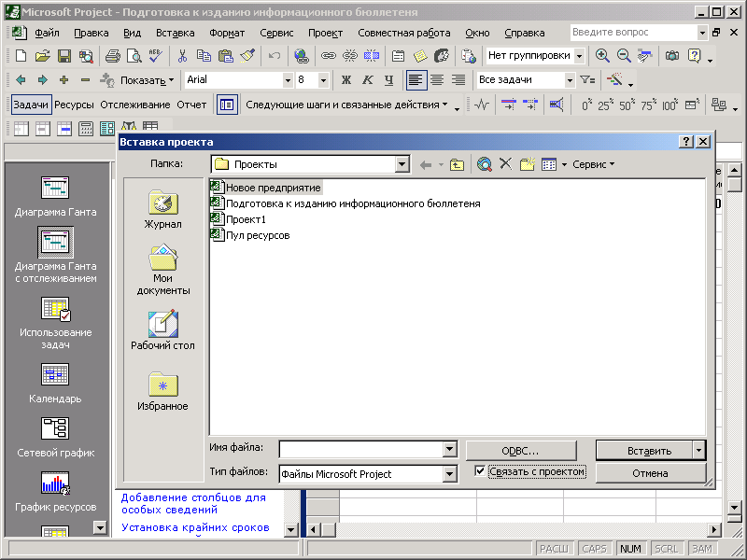The width and height of the screenshot is (747, 560).
Task: Click the Zoom Out magnifier icon
Action: 624,56
